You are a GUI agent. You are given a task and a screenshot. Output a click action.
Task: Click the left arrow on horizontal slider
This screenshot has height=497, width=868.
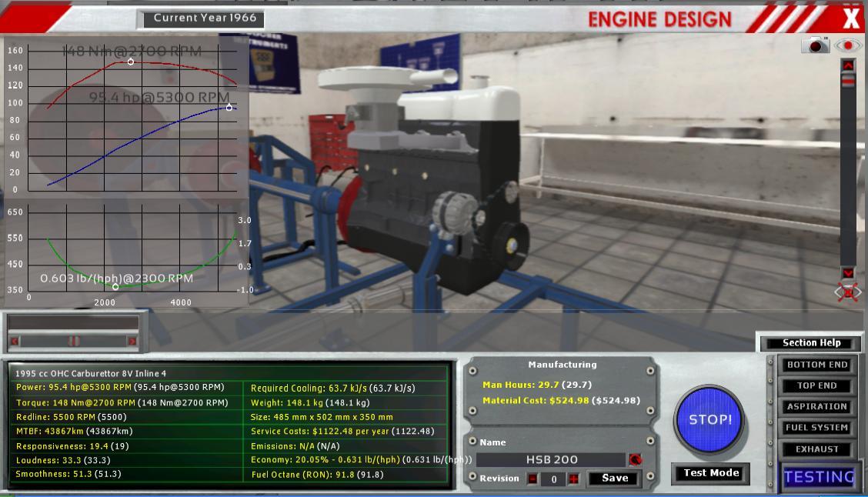pyautogui.click(x=15, y=341)
